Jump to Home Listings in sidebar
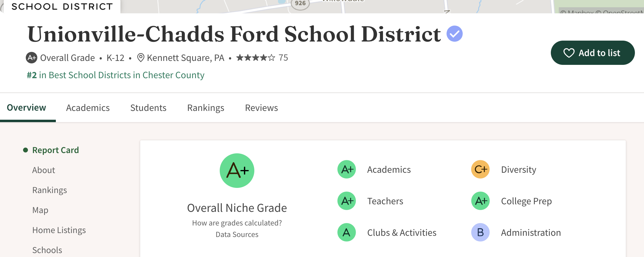The height and width of the screenshot is (257, 644). [x=59, y=230]
